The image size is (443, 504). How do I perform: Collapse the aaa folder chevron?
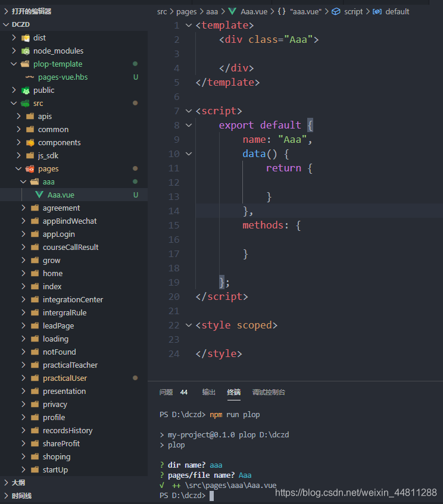(x=23, y=181)
